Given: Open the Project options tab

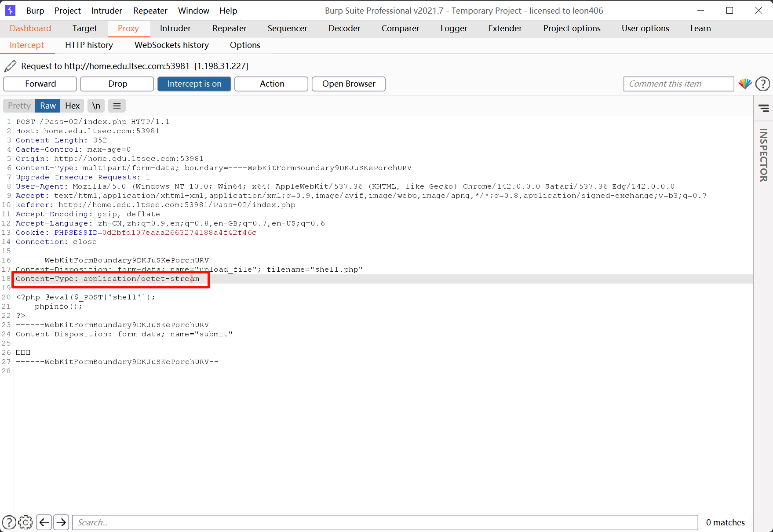Looking at the screenshot, I should 572,28.
